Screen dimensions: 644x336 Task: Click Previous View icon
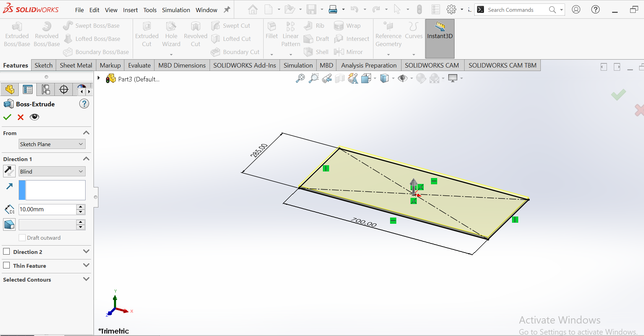point(327,79)
